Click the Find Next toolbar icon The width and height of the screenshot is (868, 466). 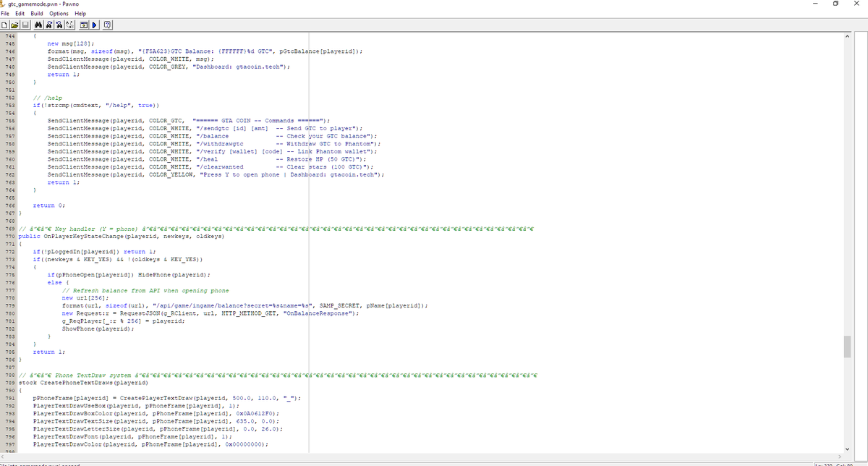pyautogui.click(x=49, y=25)
